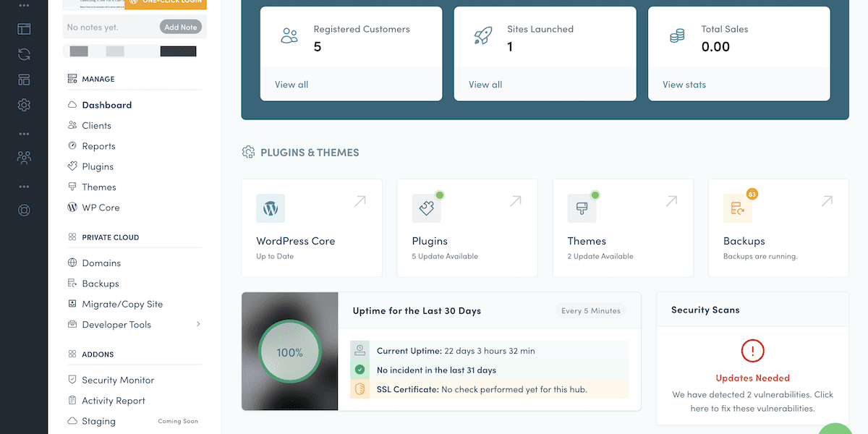Open Activity Report addon

114,401
